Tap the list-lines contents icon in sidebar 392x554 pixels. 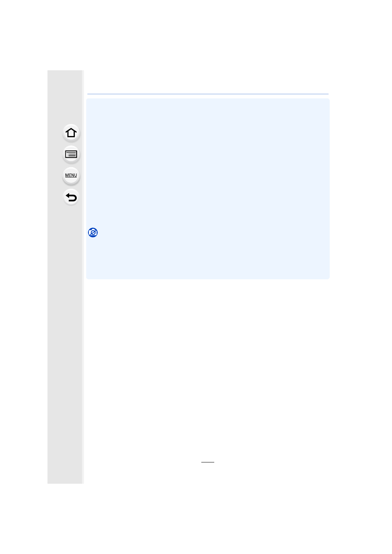click(71, 154)
